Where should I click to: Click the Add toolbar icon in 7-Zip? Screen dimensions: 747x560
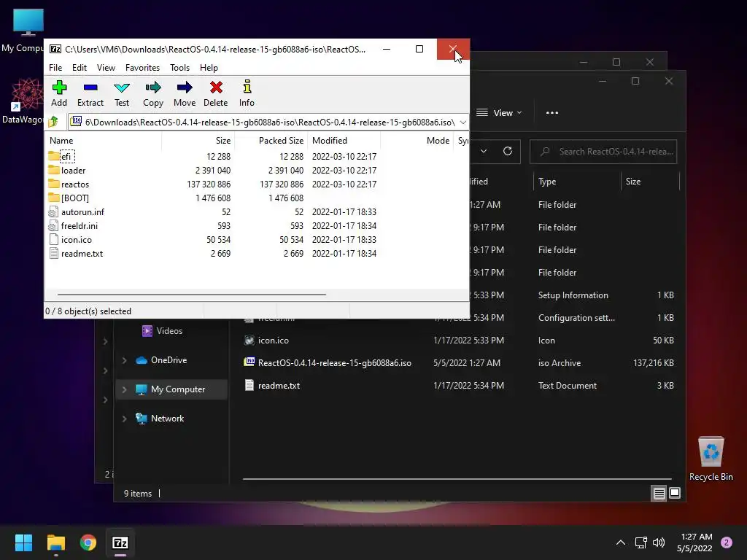pos(59,93)
